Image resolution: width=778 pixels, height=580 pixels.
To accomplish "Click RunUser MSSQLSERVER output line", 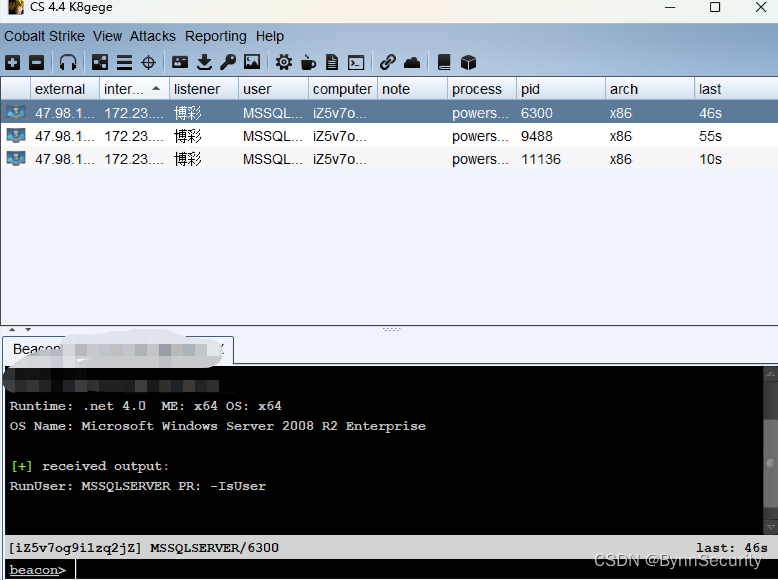I will tap(137, 486).
